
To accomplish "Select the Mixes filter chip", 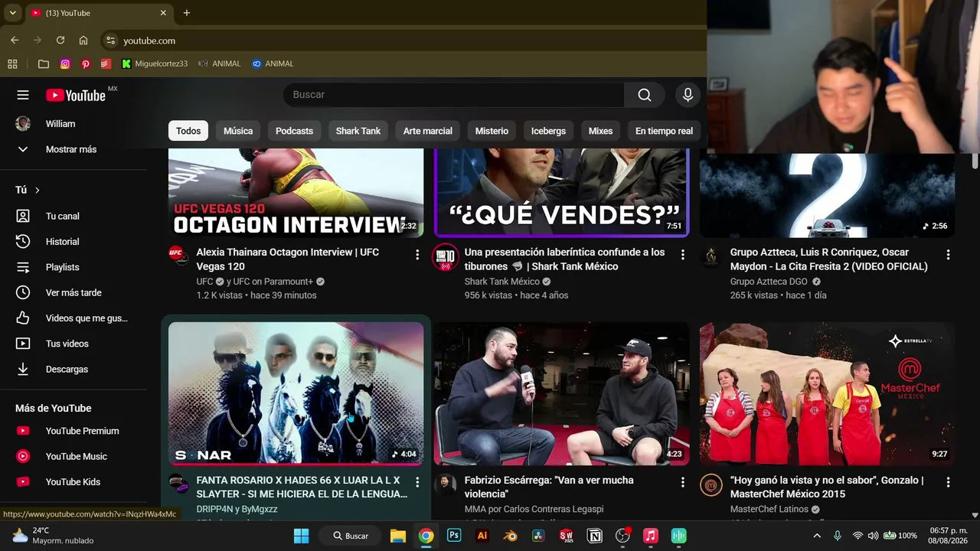I will coord(600,131).
